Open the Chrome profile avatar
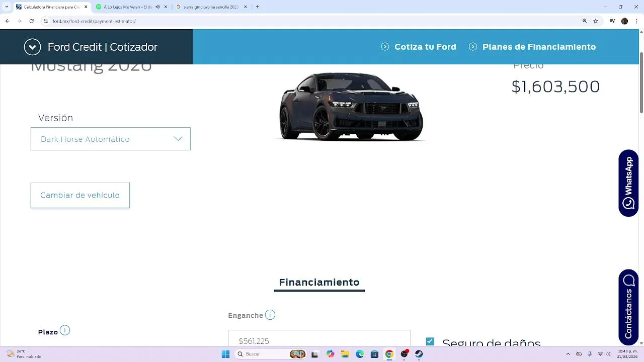644x362 pixels. (x=624, y=21)
